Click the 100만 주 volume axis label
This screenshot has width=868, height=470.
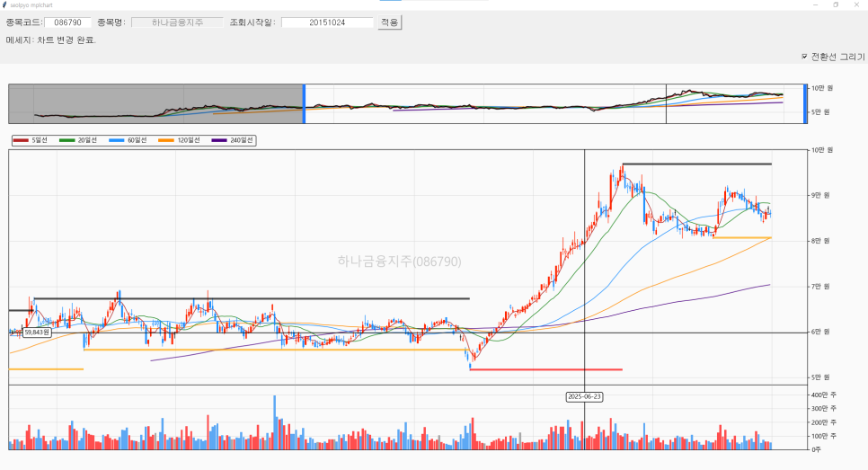pyautogui.click(x=824, y=436)
